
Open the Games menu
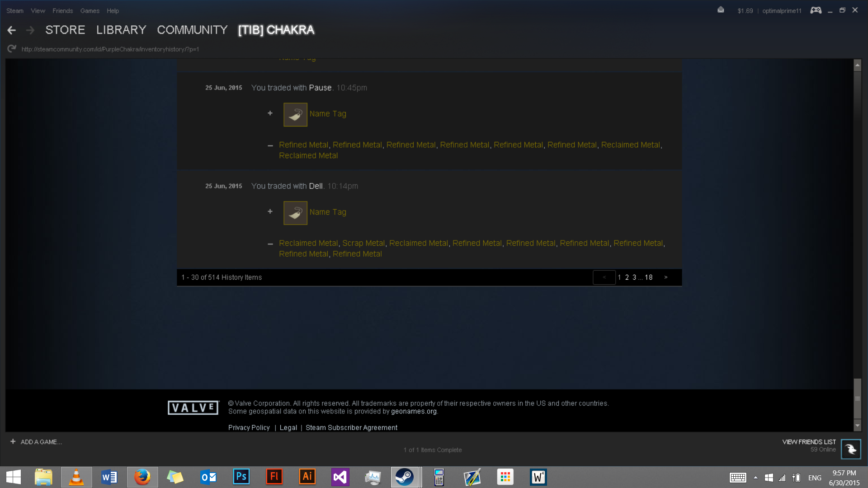point(90,11)
